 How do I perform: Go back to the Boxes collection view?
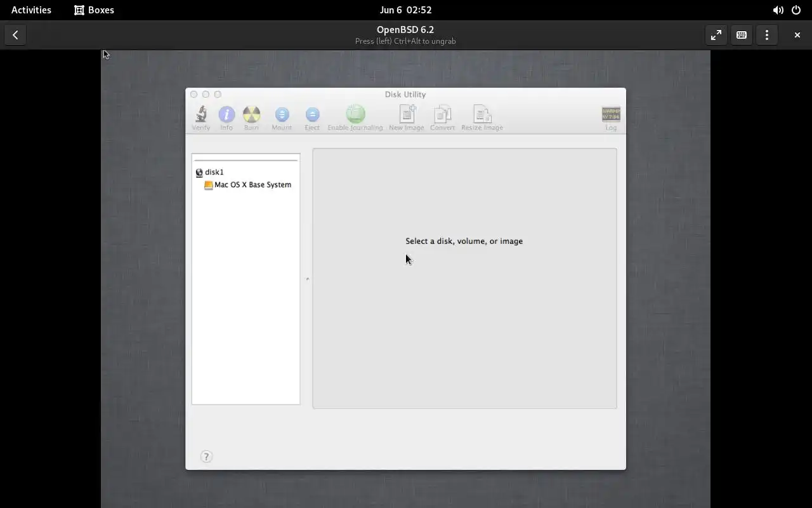point(15,35)
